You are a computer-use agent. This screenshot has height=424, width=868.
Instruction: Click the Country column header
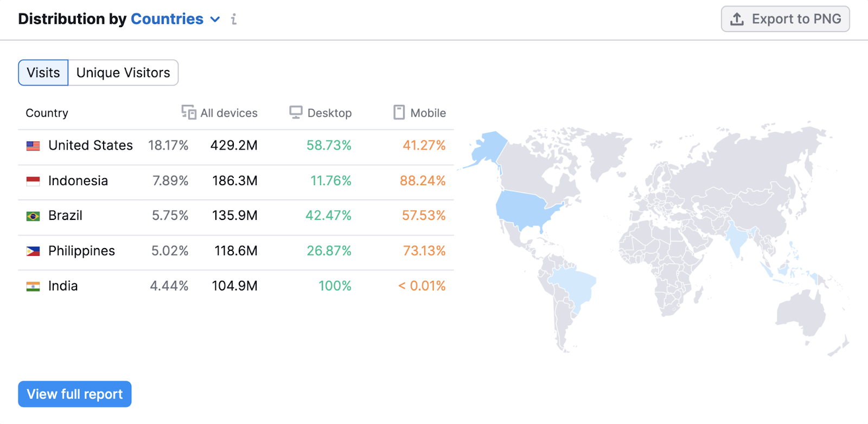tap(47, 113)
